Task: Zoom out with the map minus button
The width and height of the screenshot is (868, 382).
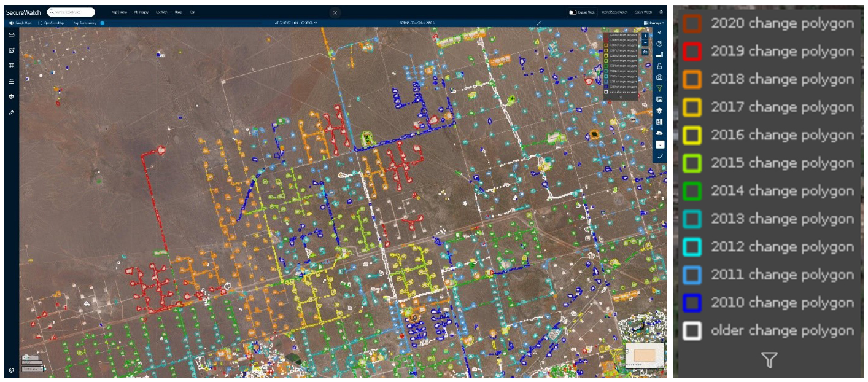Action: click(x=645, y=43)
